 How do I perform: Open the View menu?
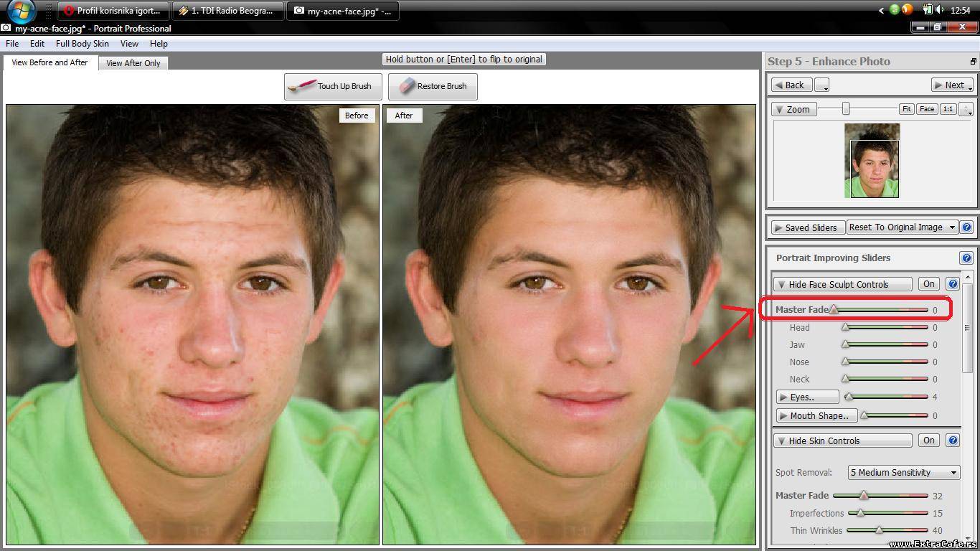pyautogui.click(x=129, y=44)
